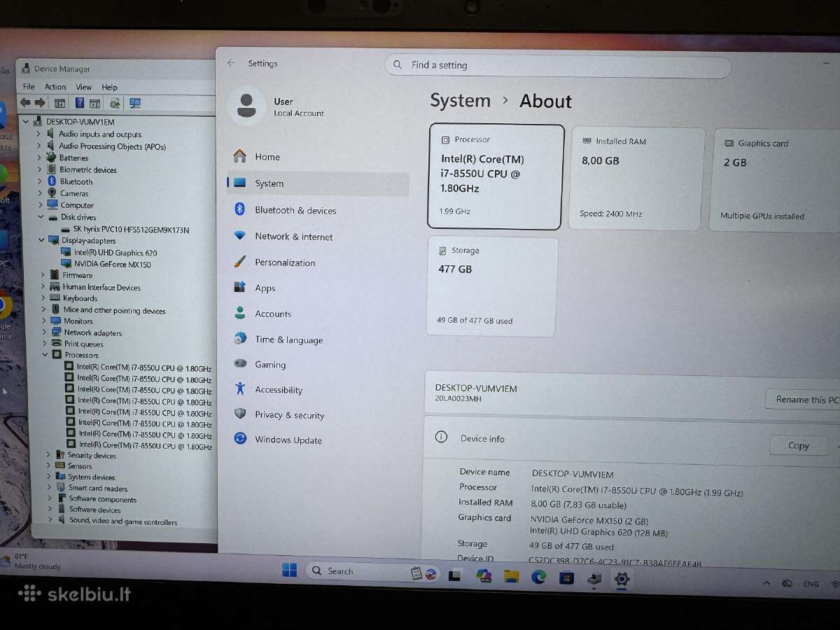Select Sound, video and game controllers
Viewport: 840px width, 630px height.
[123, 521]
